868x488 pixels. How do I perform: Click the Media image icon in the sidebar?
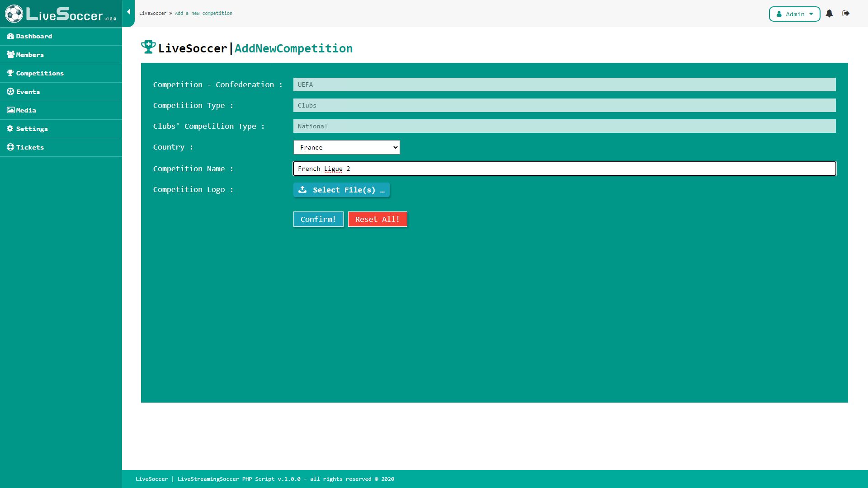pyautogui.click(x=10, y=110)
